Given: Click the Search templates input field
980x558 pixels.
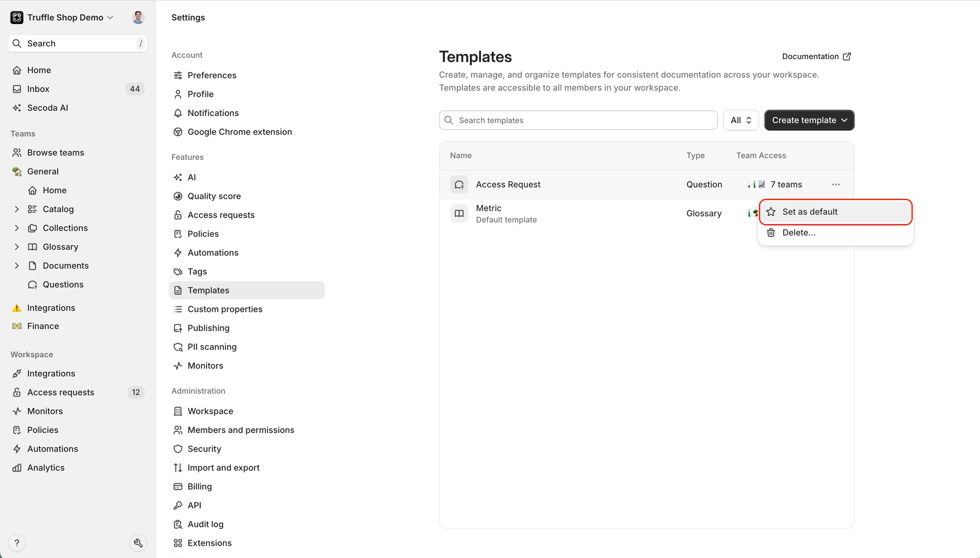Looking at the screenshot, I should coord(578,120).
